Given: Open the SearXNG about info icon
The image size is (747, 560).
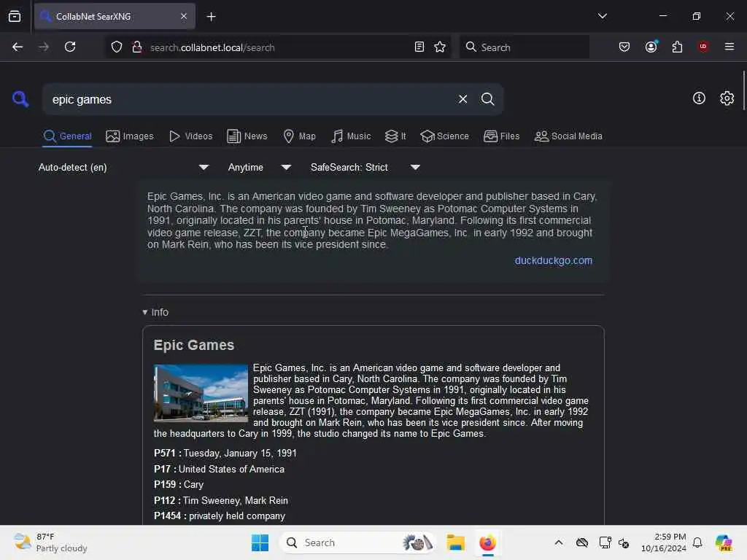Looking at the screenshot, I should [699, 98].
